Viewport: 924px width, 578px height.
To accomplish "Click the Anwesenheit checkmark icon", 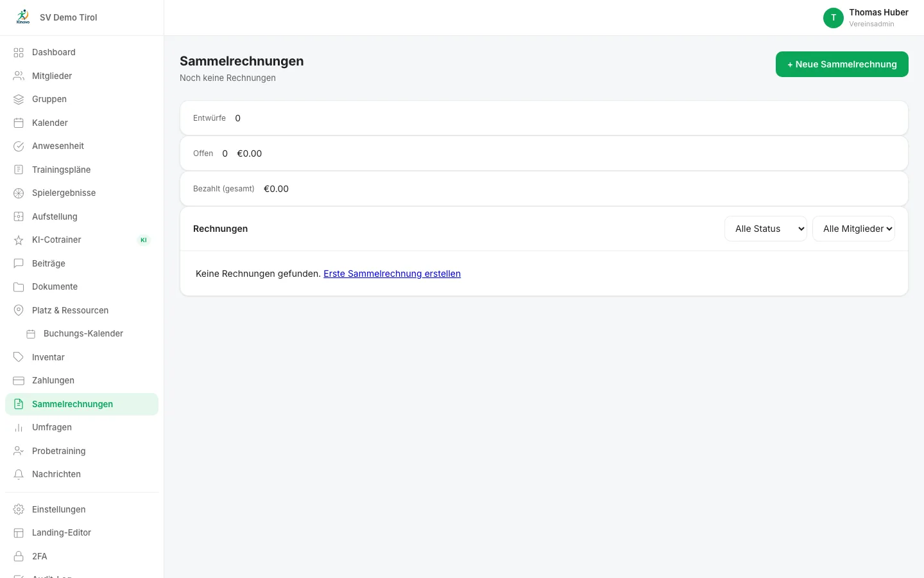I will (19, 146).
